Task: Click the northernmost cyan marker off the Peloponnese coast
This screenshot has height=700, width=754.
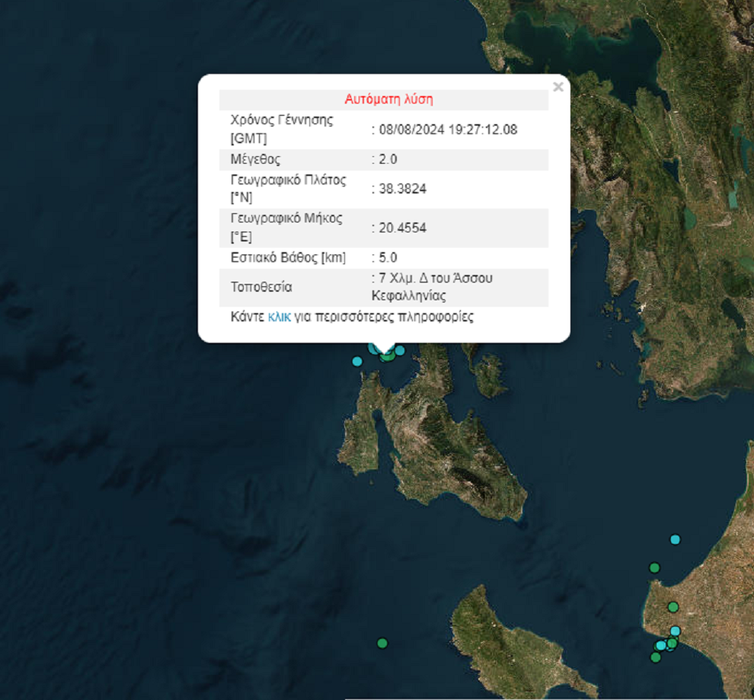Action: 675,539
